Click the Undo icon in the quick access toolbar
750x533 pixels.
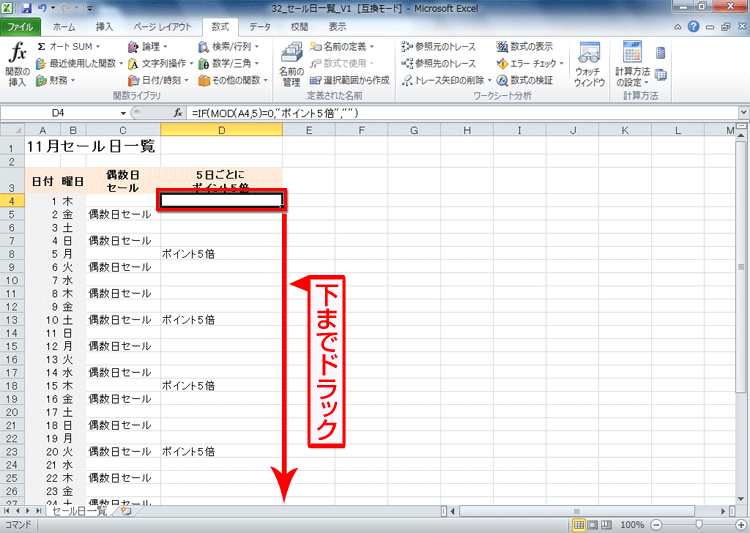42,8
